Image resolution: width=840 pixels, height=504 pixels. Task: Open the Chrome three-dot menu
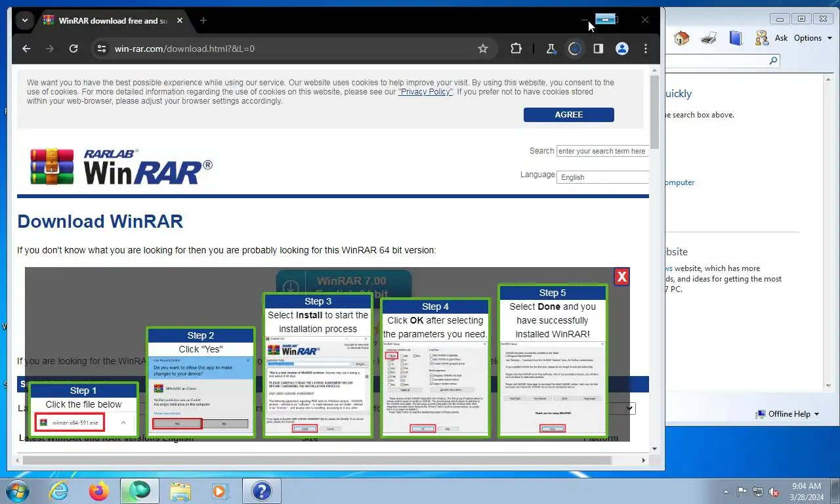[646, 49]
